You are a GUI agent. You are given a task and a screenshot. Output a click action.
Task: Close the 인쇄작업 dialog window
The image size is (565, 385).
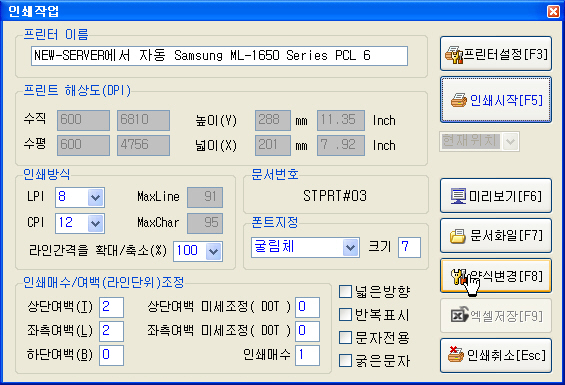point(553,11)
